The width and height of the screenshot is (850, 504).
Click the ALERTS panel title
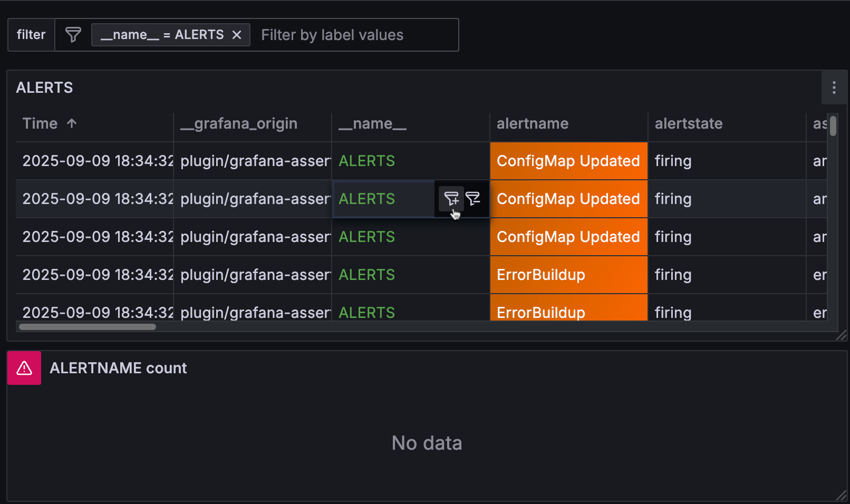coord(45,88)
